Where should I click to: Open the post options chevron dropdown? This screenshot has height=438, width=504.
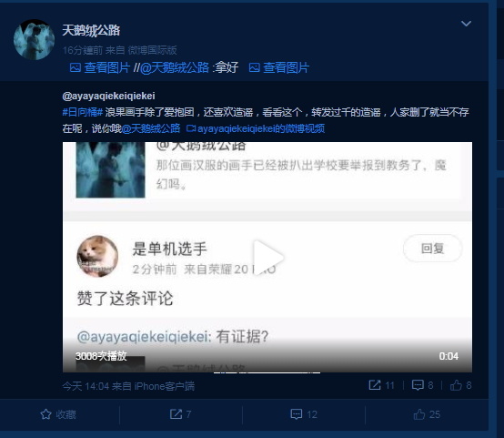(x=466, y=24)
